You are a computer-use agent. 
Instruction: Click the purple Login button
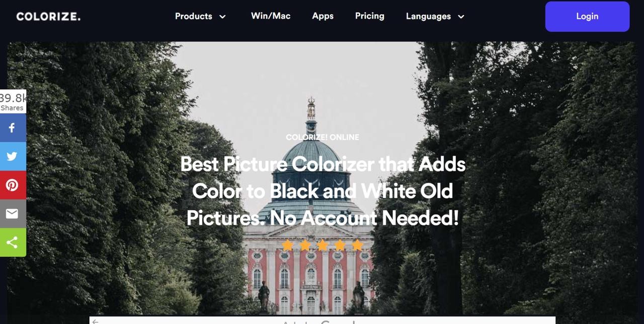(587, 16)
